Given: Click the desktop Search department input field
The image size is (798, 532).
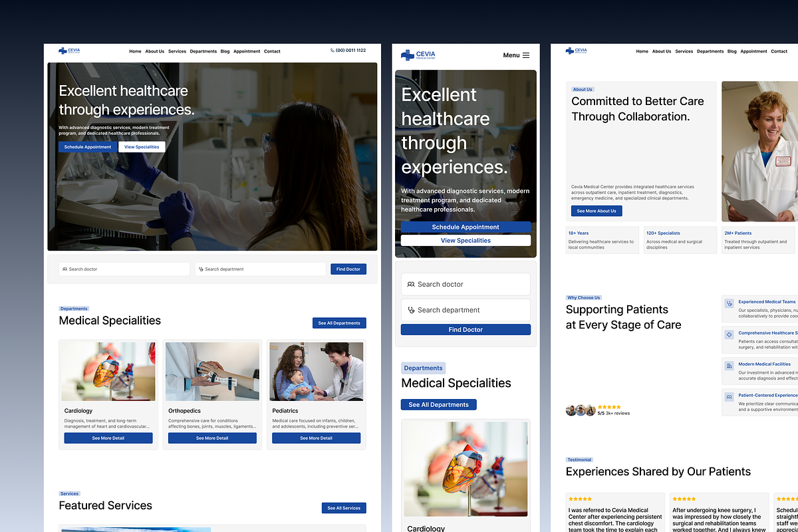Looking at the screenshot, I should (261, 269).
